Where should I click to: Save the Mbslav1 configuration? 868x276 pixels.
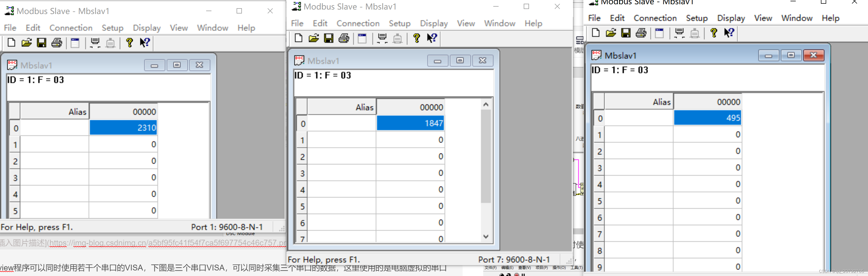point(42,43)
